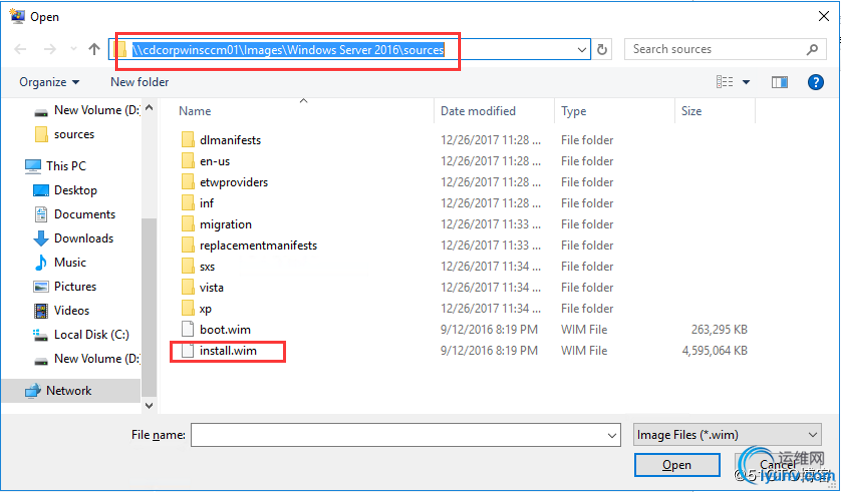Open sources in navigation pane
The width and height of the screenshot is (841, 492).
click(x=74, y=134)
